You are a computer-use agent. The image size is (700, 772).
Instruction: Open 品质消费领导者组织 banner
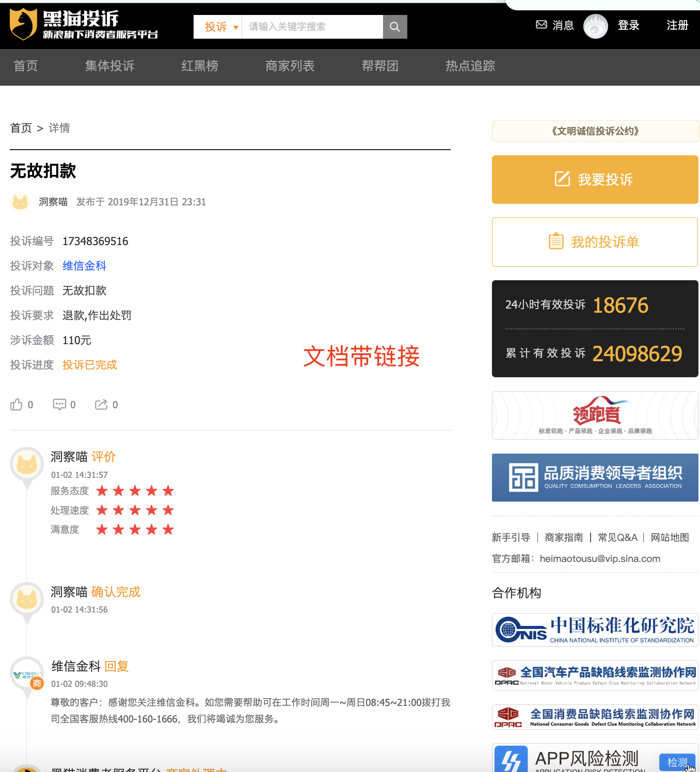[x=595, y=477]
